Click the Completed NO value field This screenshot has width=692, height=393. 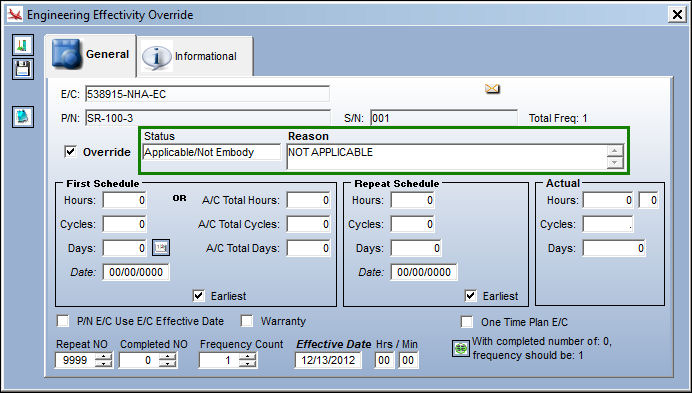tap(139, 360)
